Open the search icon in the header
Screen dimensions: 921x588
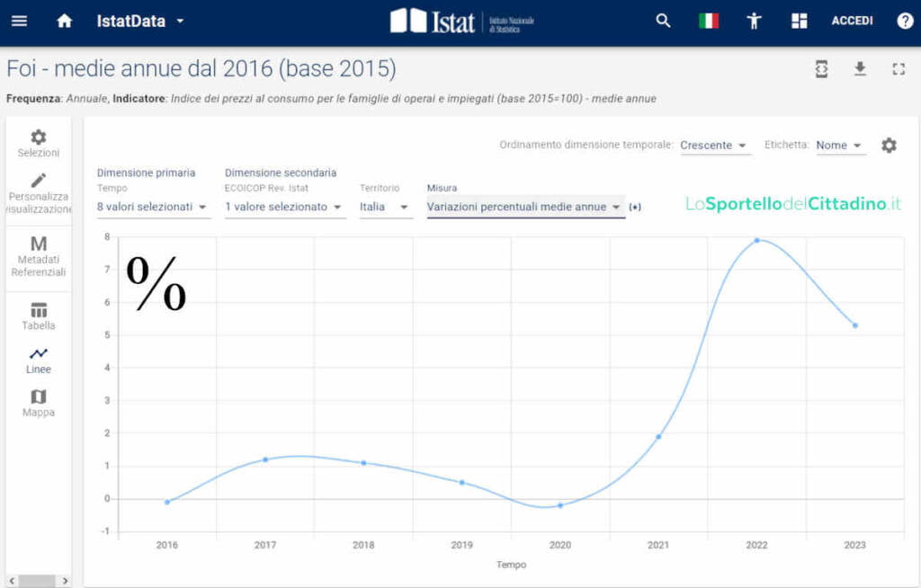tap(663, 20)
